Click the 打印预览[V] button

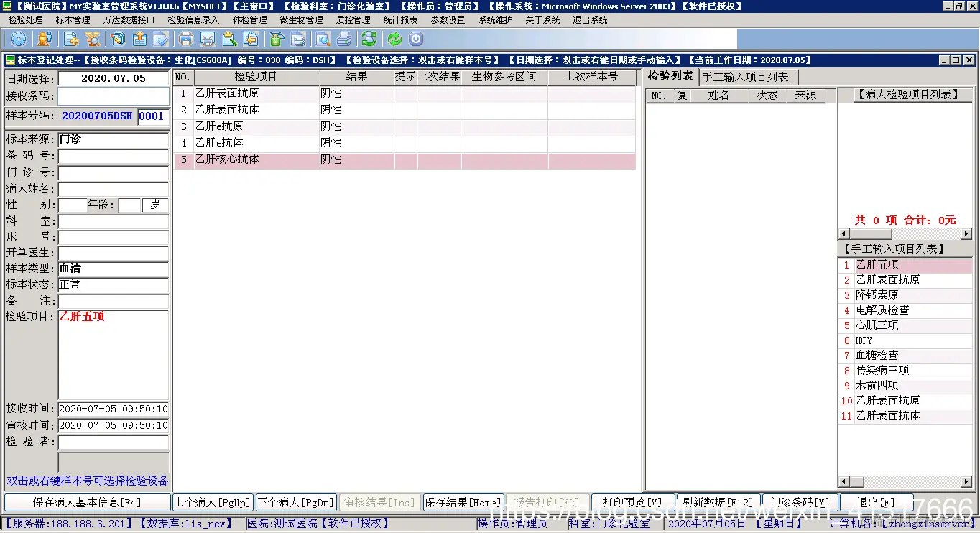click(x=632, y=502)
